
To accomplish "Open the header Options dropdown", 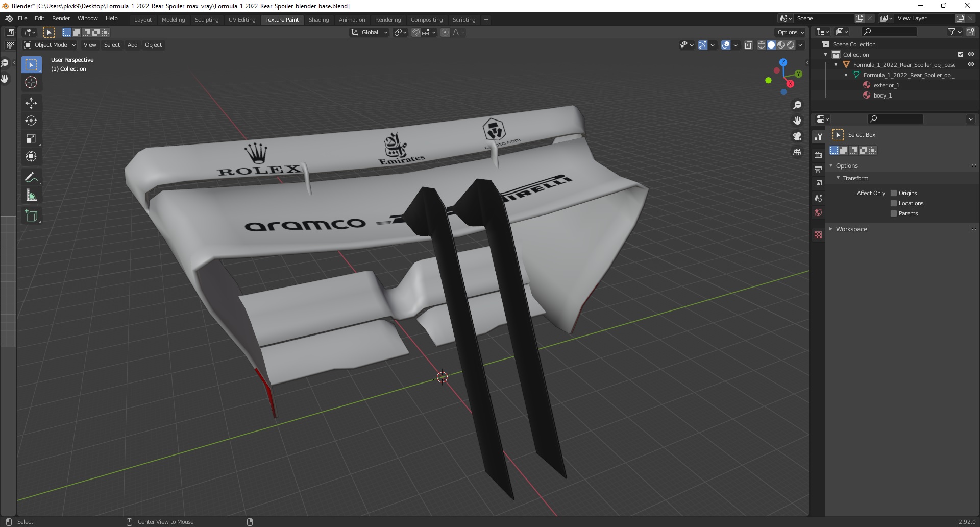I will click(791, 32).
